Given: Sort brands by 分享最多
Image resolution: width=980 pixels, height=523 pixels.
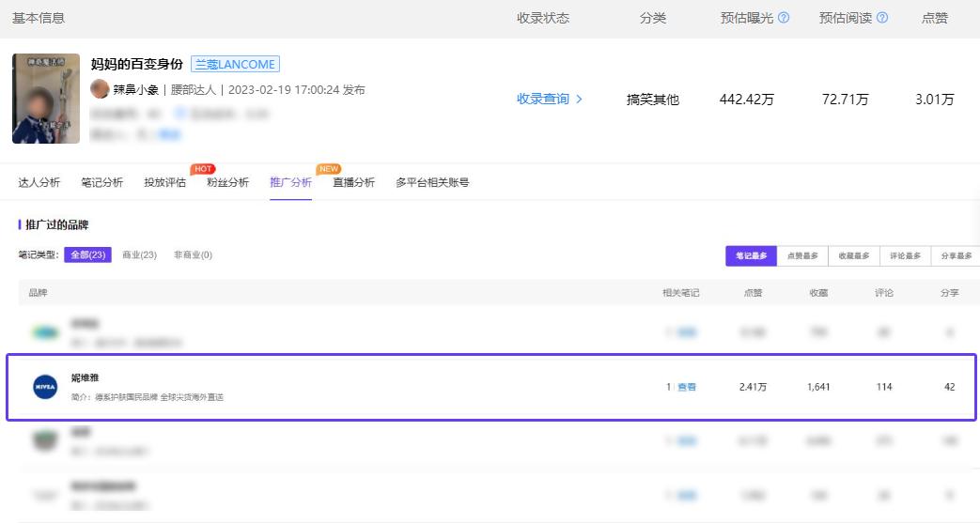Looking at the screenshot, I should (x=956, y=256).
